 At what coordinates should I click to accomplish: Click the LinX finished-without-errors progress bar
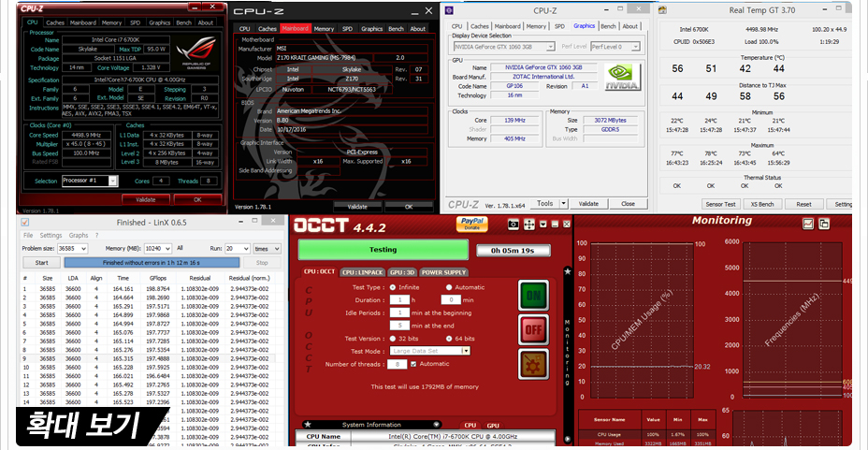point(152,262)
